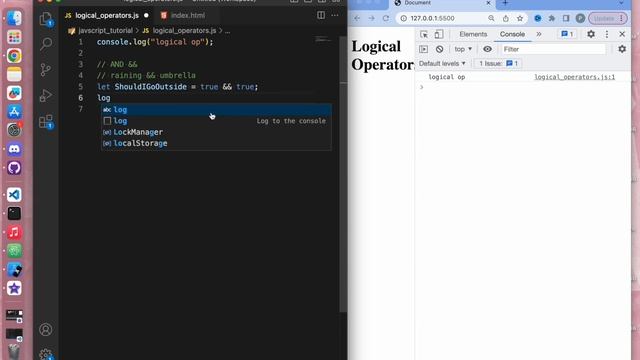
Task: Show the console sidebar
Action: (x=423, y=49)
